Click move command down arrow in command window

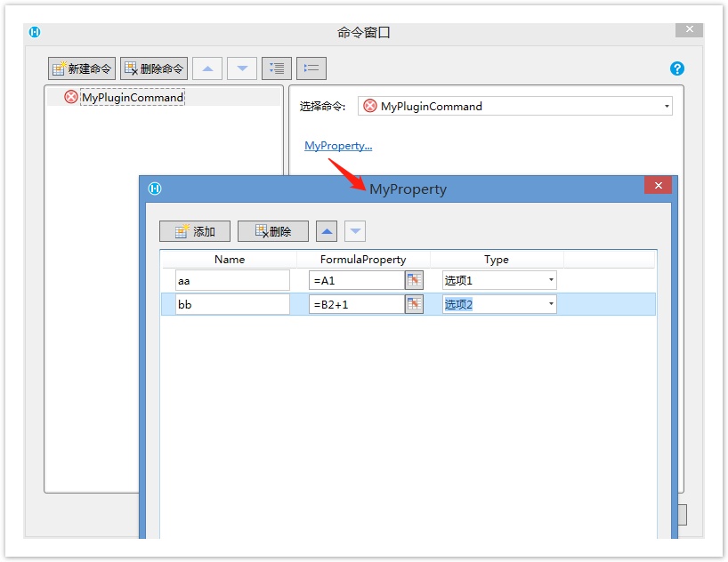click(x=242, y=68)
